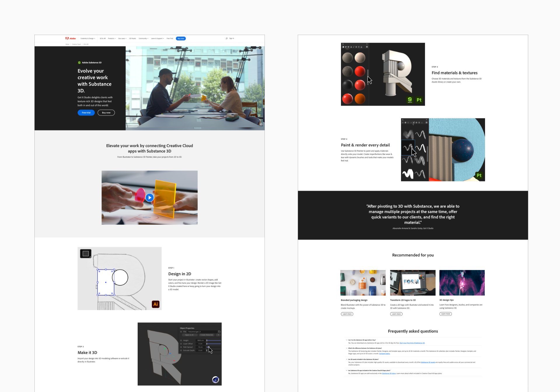The height and width of the screenshot is (392, 560).
Task: Click the blue Free trial hero button
Action: point(86,113)
